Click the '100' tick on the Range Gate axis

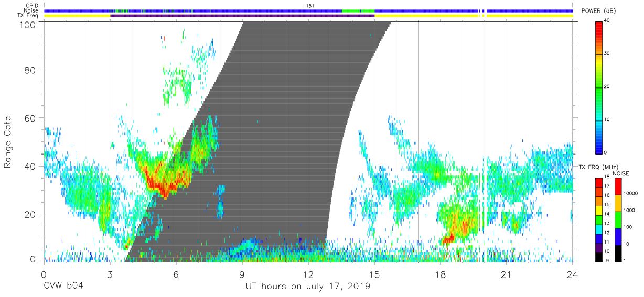click(x=28, y=24)
